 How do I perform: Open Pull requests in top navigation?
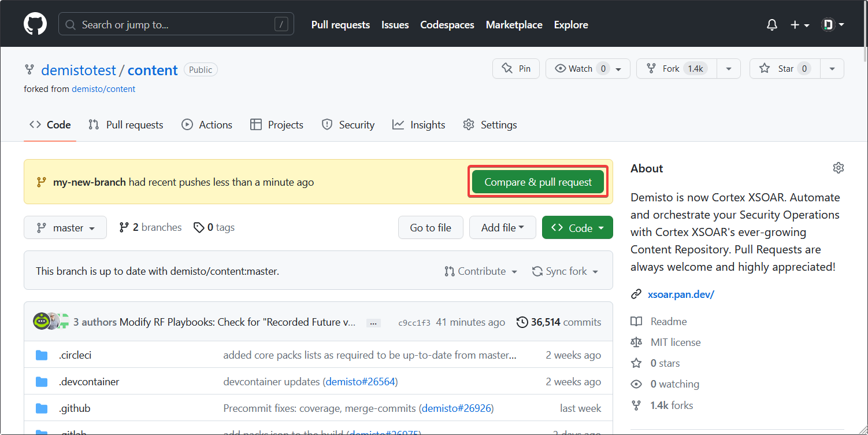[x=340, y=25]
